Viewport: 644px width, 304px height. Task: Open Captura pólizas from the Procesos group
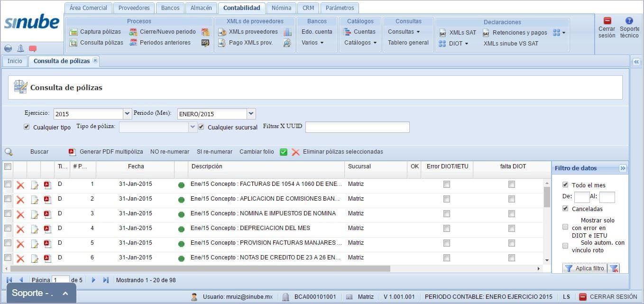95,32
